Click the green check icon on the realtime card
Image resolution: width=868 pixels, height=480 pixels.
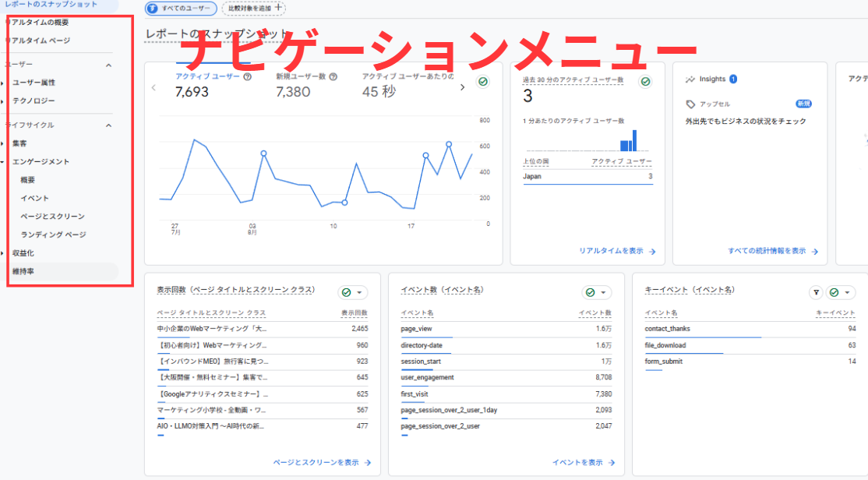(x=645, y=82)
